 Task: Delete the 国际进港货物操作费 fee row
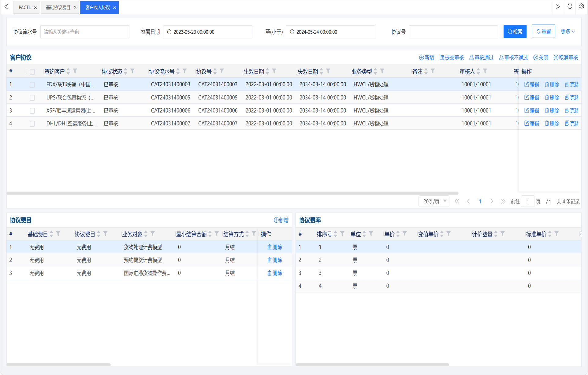pos(275,273)
